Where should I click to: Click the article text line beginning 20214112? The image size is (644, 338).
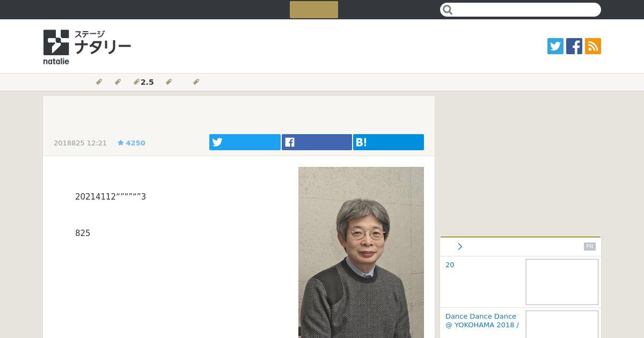(x=111, y=197)
